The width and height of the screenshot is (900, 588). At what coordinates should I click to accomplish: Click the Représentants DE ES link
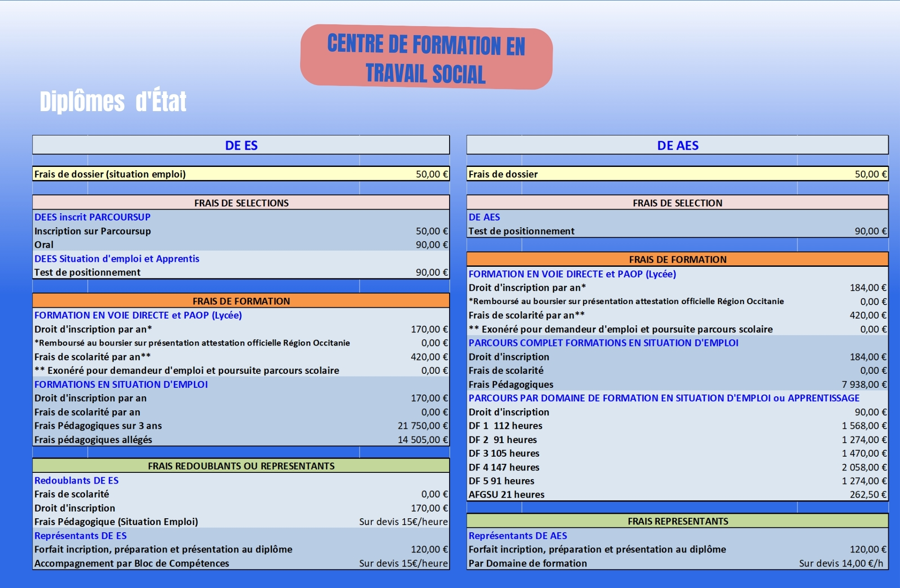pos(81,536)
